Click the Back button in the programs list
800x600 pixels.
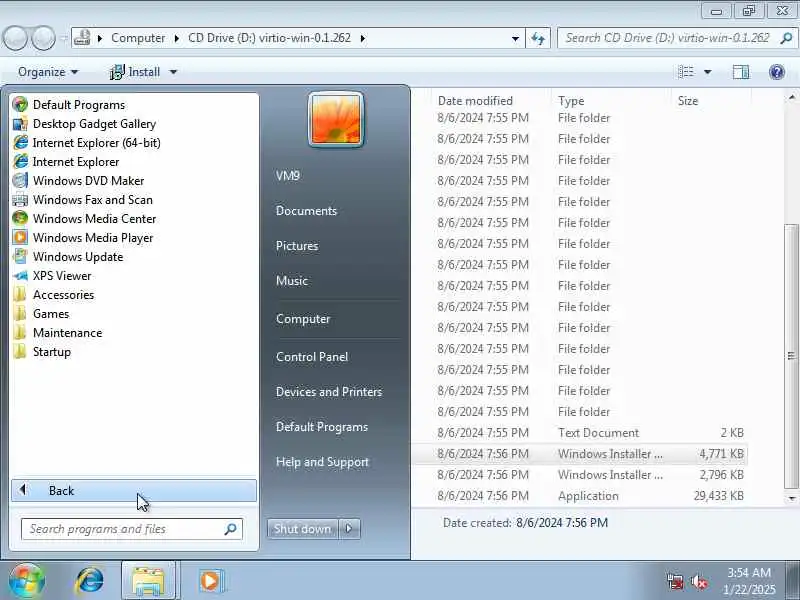click(134, 490)
